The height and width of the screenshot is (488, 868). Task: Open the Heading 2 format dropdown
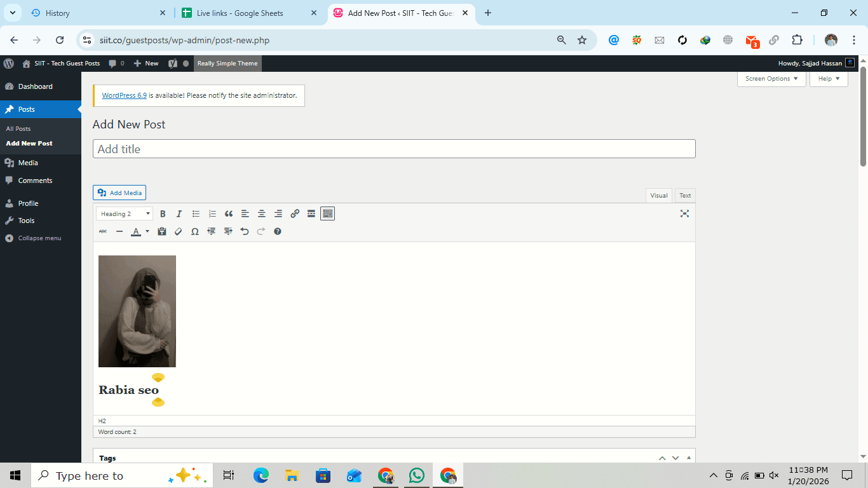[125, 214]
